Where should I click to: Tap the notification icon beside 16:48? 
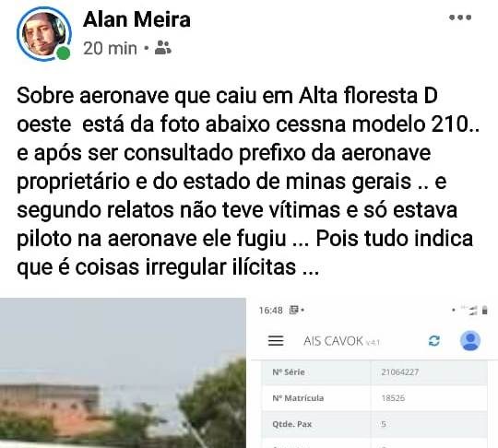coord(293,310)
